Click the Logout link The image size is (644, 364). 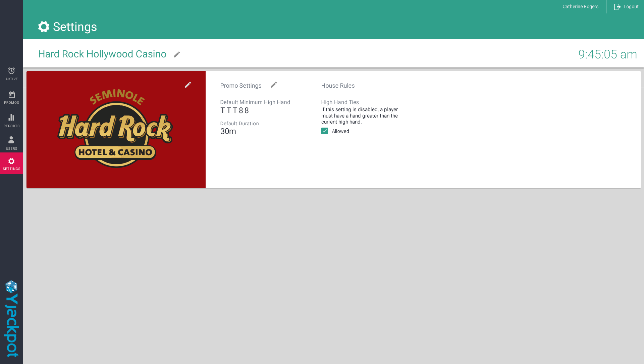631,7
